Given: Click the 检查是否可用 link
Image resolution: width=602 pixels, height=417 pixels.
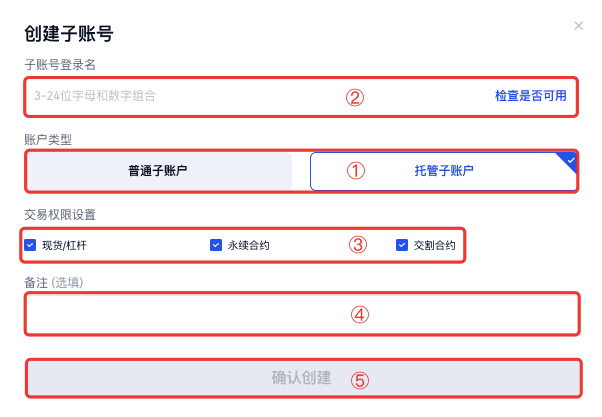Looking at the screenshot, I should point(530,97).
